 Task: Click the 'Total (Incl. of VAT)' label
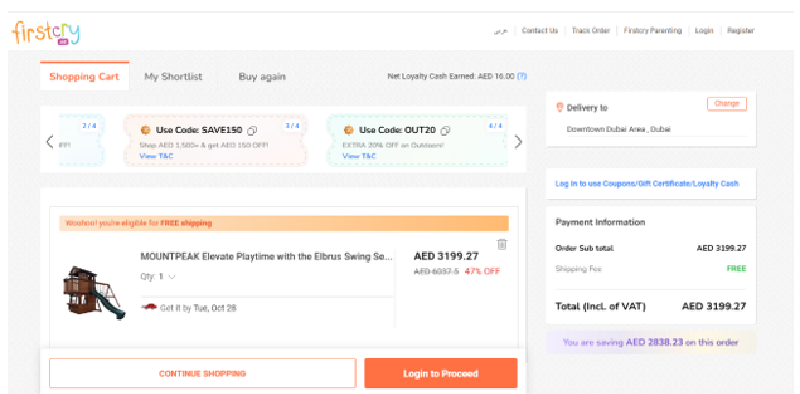(x=601, y=307)
